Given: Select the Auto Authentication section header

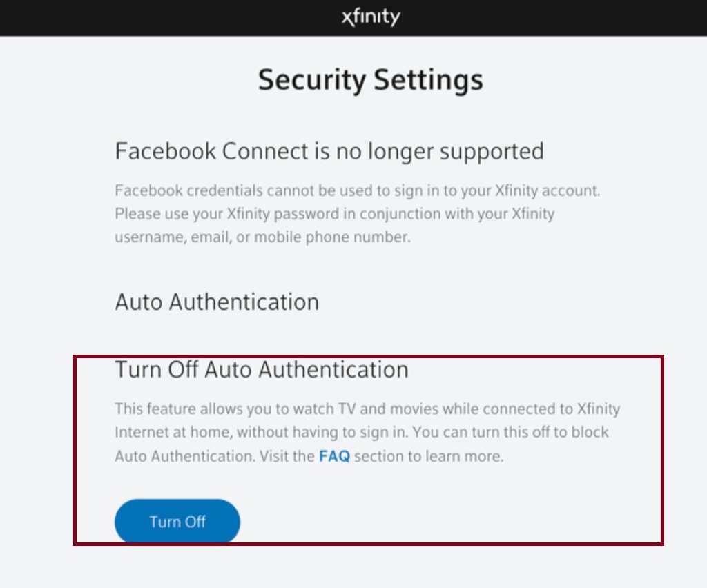Looking at the screenshot, I should 216,302.
